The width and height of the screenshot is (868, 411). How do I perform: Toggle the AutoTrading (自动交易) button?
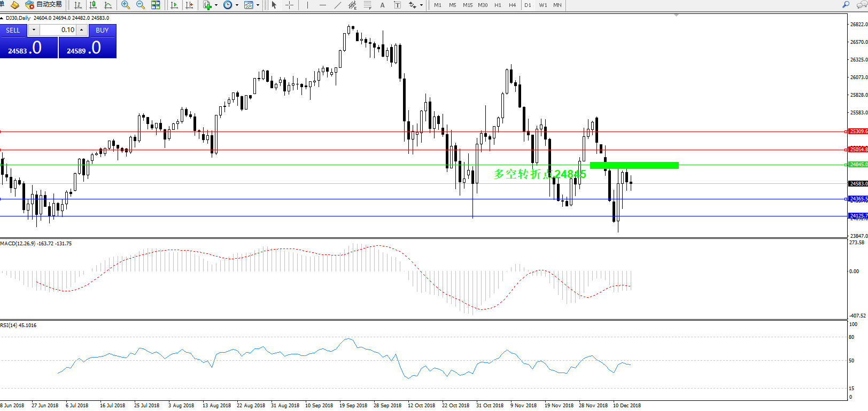coord(44,5)
